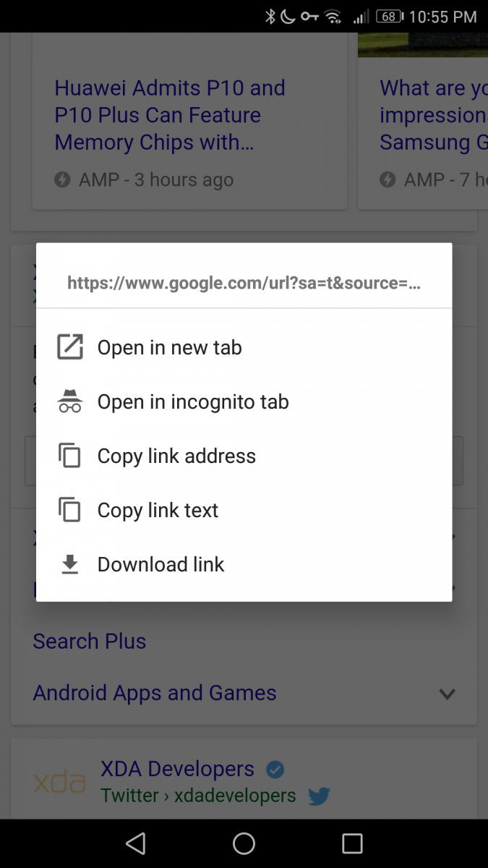Image resolution: width=488 pixels, height=868 pixels.
Task: Open the Search Plus link
Action: pos(90,641)
